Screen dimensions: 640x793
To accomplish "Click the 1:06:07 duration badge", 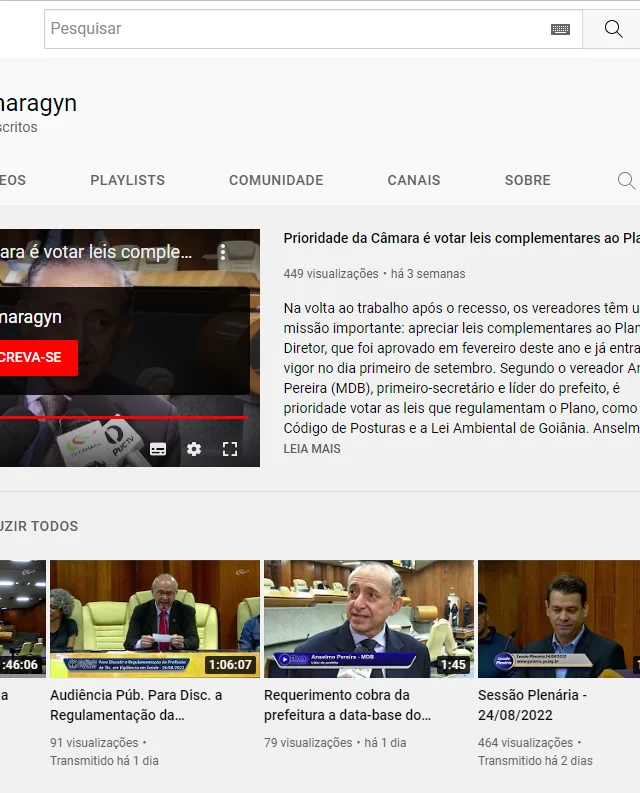I will click(230, 665).
